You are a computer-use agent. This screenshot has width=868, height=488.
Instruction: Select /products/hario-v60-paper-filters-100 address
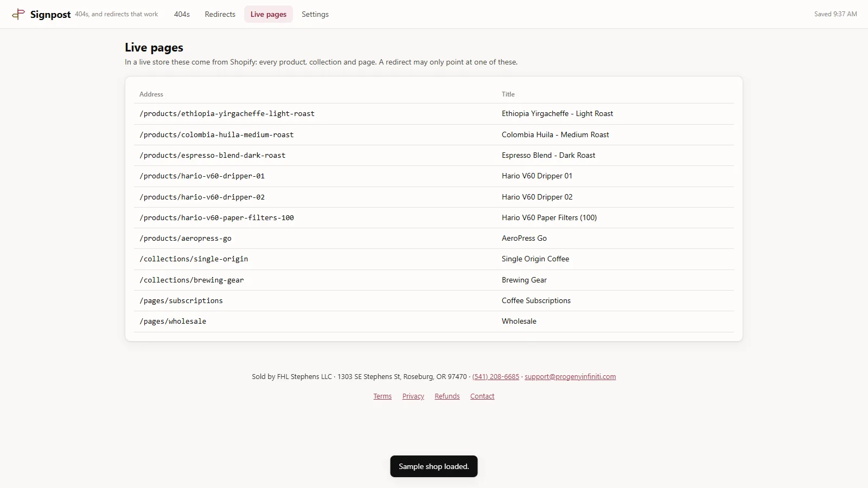tap(216, 218)
